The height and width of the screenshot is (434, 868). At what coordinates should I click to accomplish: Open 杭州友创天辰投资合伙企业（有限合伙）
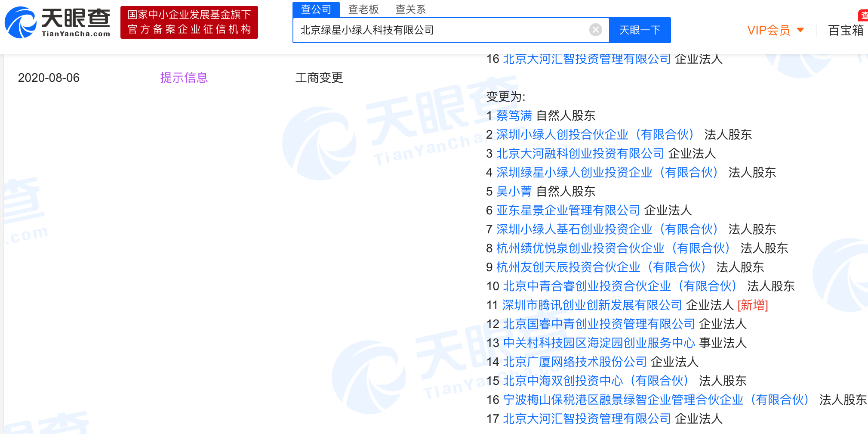601,267
